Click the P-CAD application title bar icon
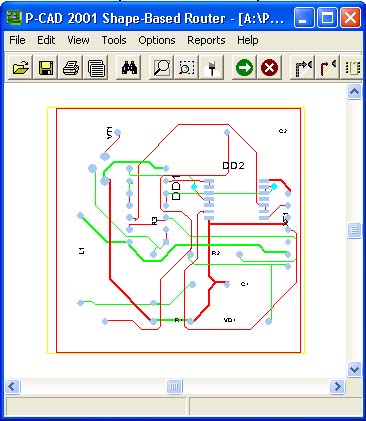Screen dimensions: 366x421 click(14, 18)
